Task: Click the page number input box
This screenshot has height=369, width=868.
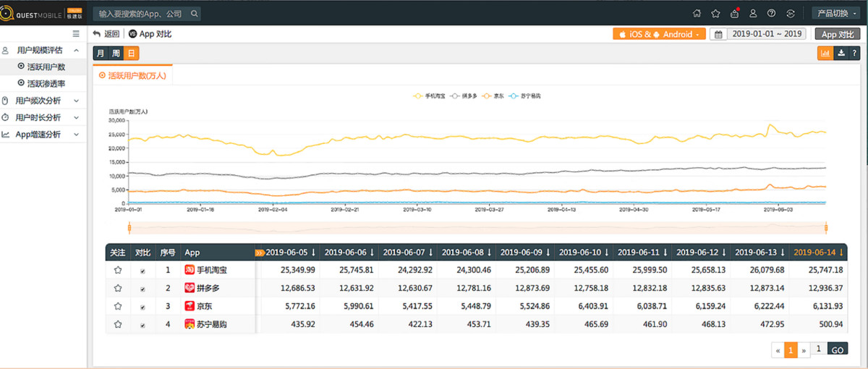Action: coord(819,349)
